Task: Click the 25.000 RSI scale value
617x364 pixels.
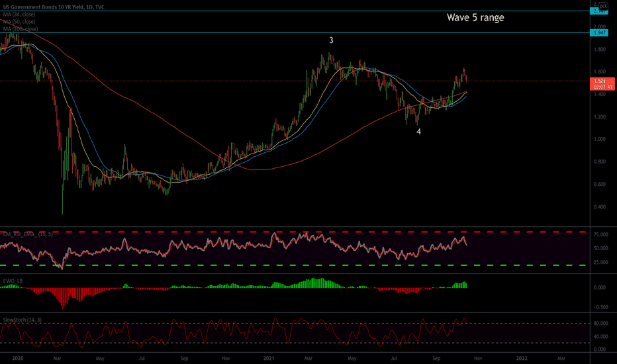Action: (600, 262)
